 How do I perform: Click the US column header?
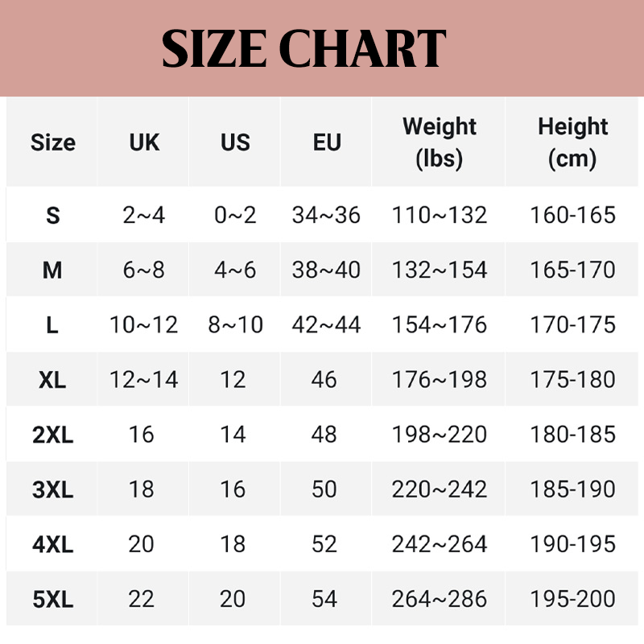pyautogui.click(x=235, y=142)
